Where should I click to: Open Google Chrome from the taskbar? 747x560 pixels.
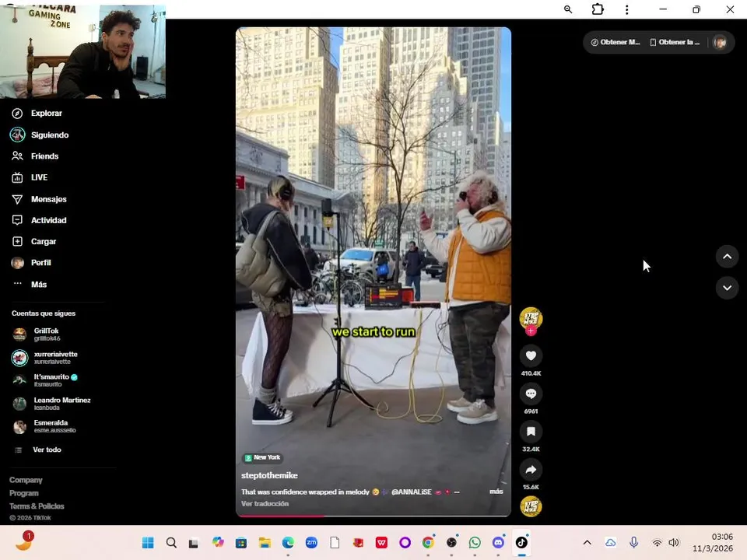pyautogui.click(x=428, y=542)
